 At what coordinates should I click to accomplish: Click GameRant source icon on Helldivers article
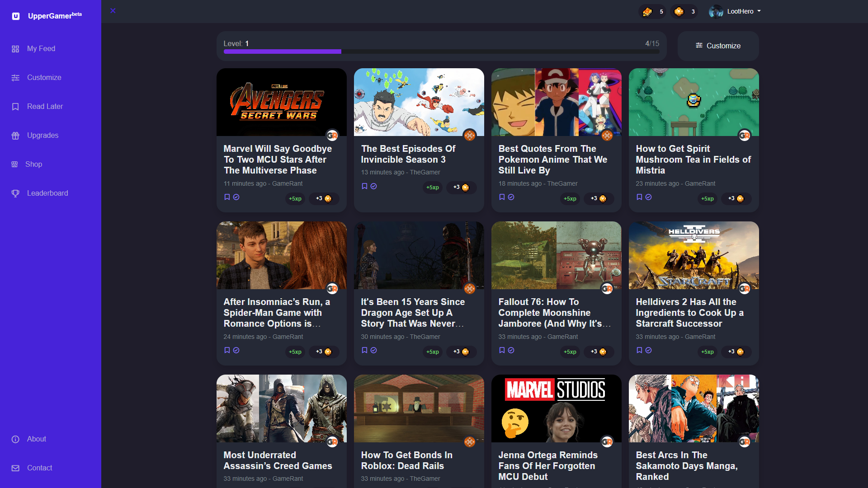745,288
